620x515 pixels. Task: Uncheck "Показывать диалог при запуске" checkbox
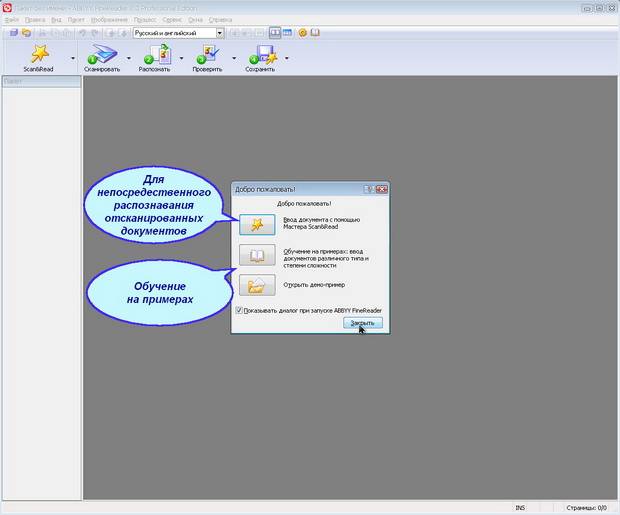[238, 311]
